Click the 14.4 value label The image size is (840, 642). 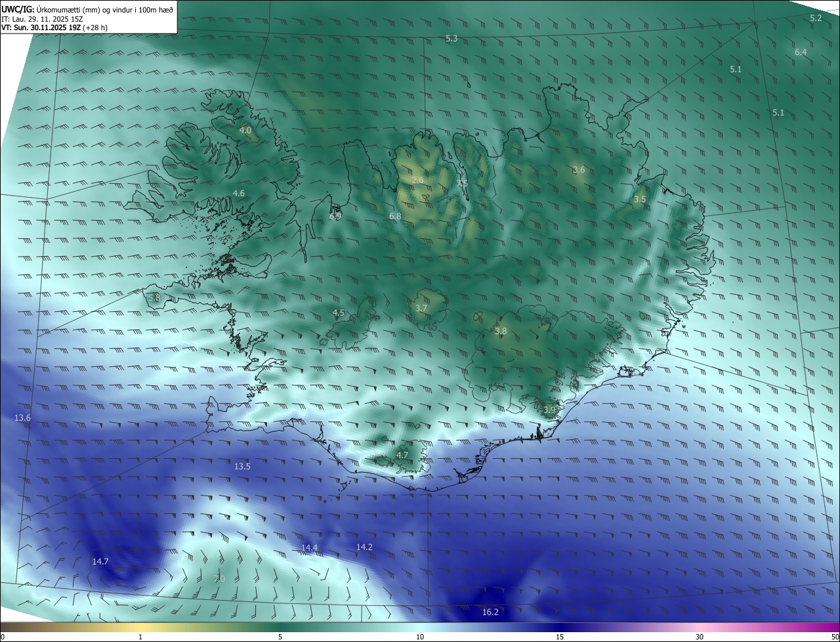309,547
